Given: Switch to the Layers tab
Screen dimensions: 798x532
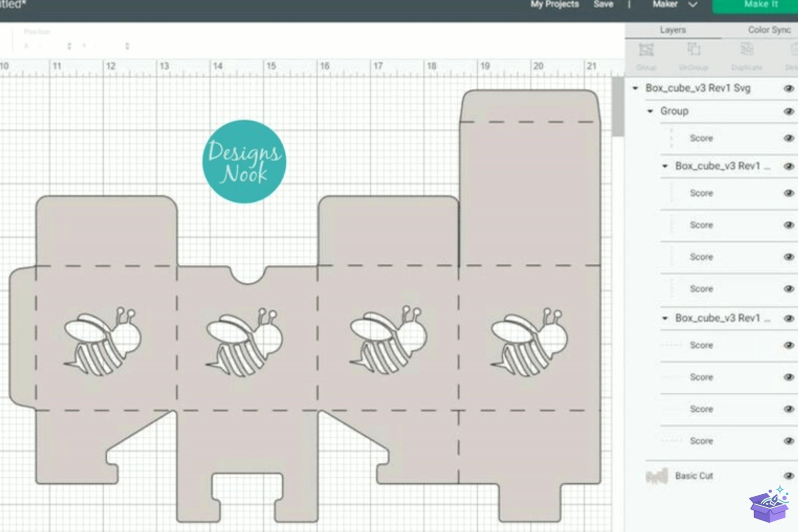Looking at the screenshot, I should coord(673,30).
